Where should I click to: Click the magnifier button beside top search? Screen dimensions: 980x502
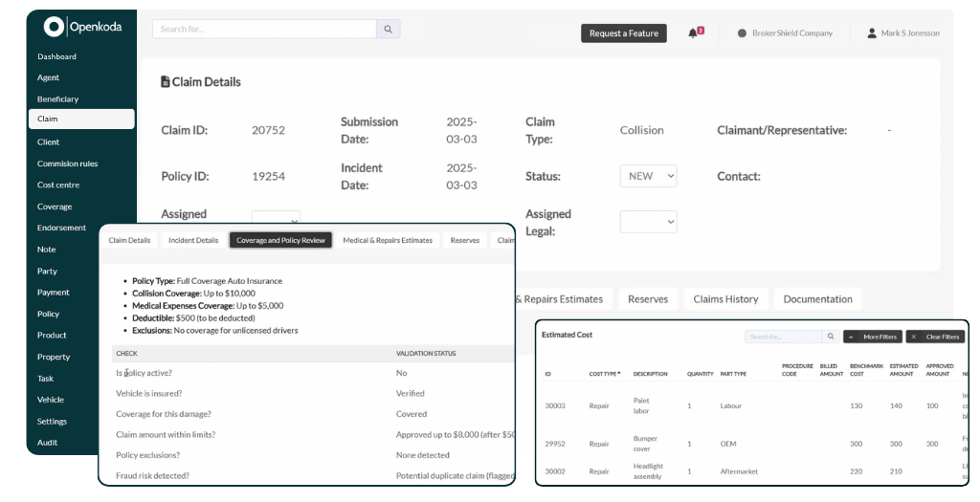point(388,30)
